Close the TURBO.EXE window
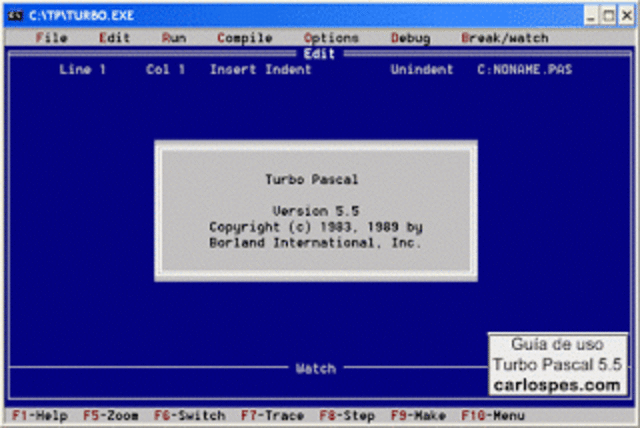 click(x=627, y=16)
